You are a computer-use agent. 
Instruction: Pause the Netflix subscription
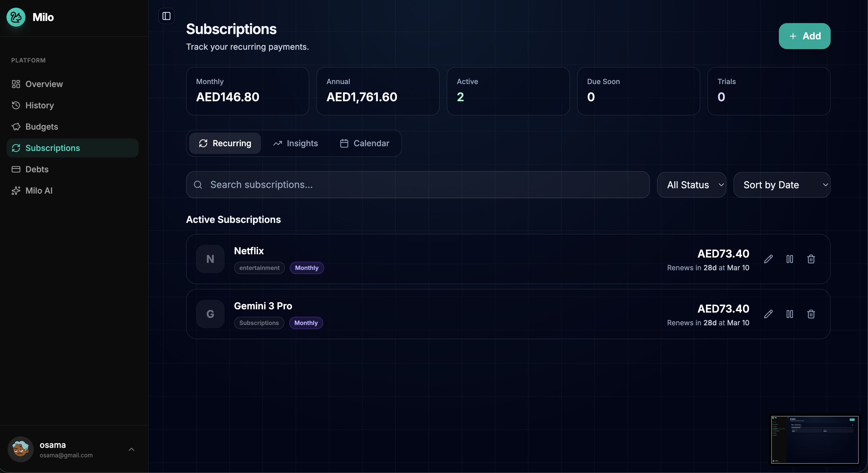coord(789,259)
